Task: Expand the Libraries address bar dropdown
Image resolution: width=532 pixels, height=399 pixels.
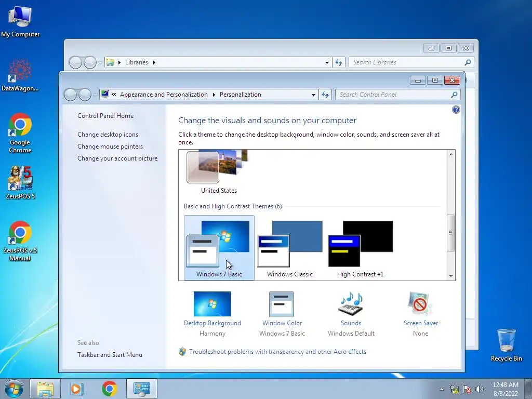Action: [327, 62]
